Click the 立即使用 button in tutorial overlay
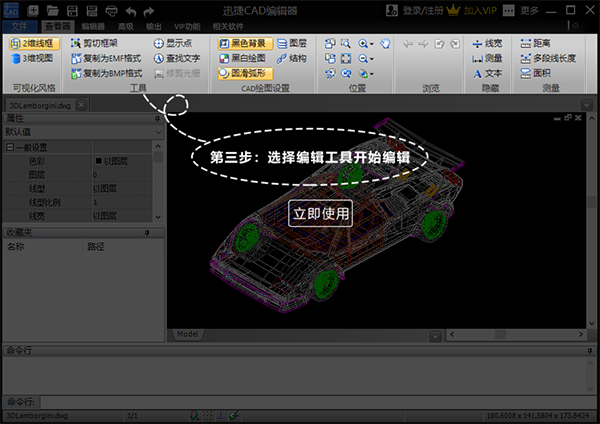 320,213
